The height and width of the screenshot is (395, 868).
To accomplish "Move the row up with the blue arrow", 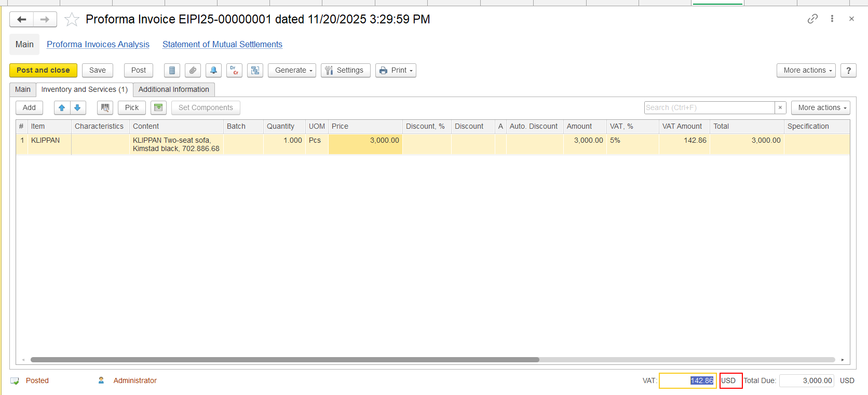I will 62,108.
